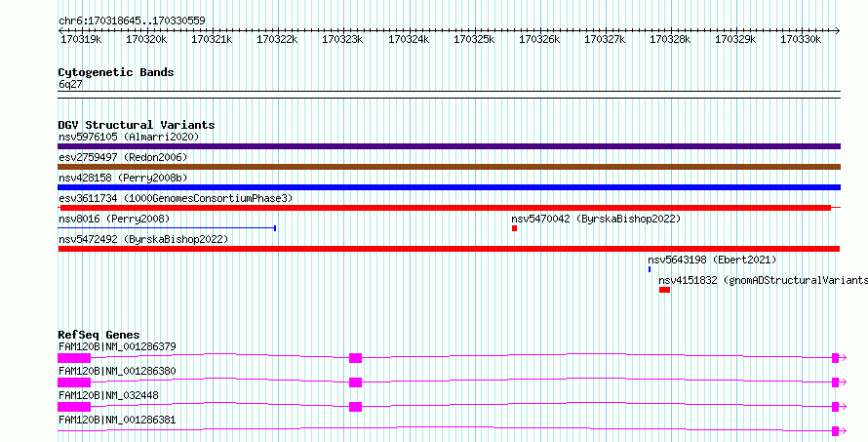
Task: Click the 6q27 cytogenetic band label
Action: tap(70, 84)
